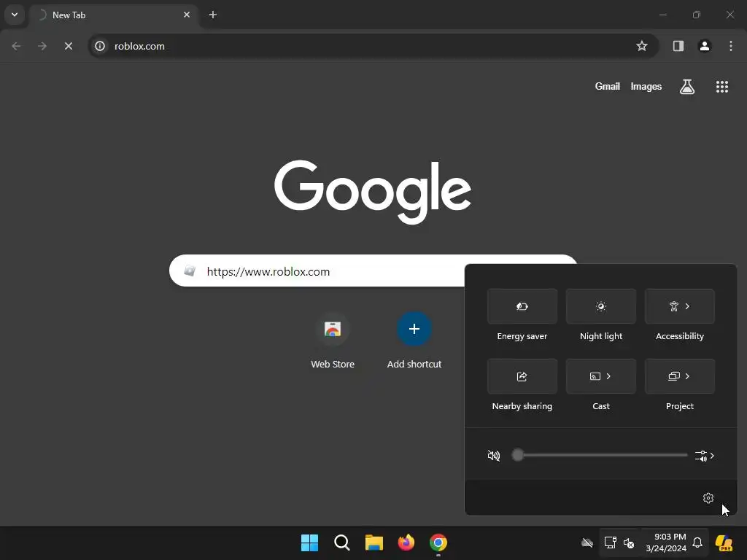Screen dimensions: 747x560
Task: Open the Chrome three-dot menu
Action: point(731,46)
